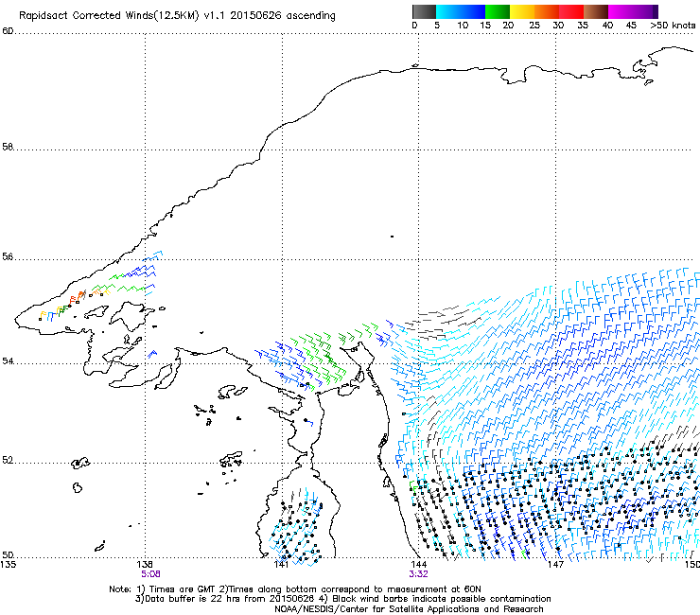Click the longitude label 138

145,564
